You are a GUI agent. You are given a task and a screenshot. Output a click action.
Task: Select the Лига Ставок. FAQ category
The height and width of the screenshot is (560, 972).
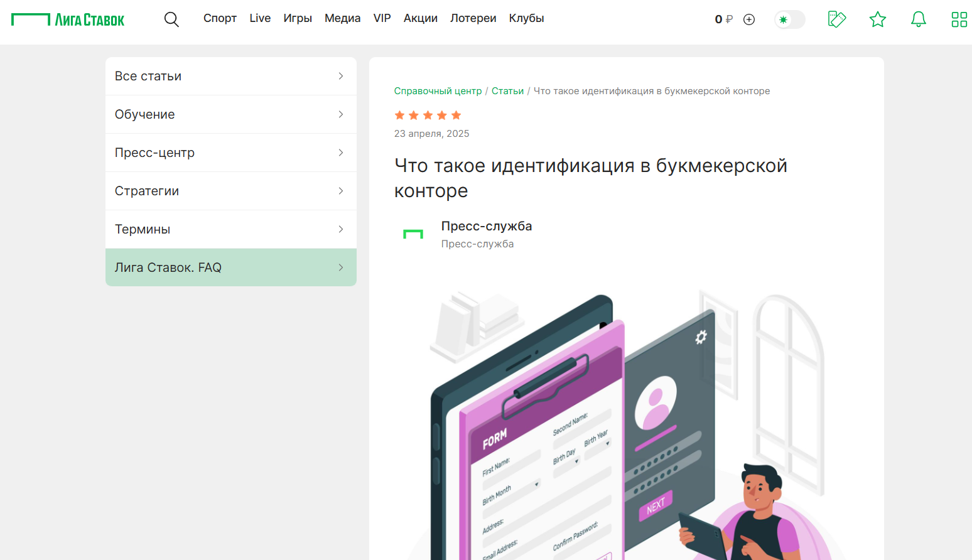click(231, 267)
